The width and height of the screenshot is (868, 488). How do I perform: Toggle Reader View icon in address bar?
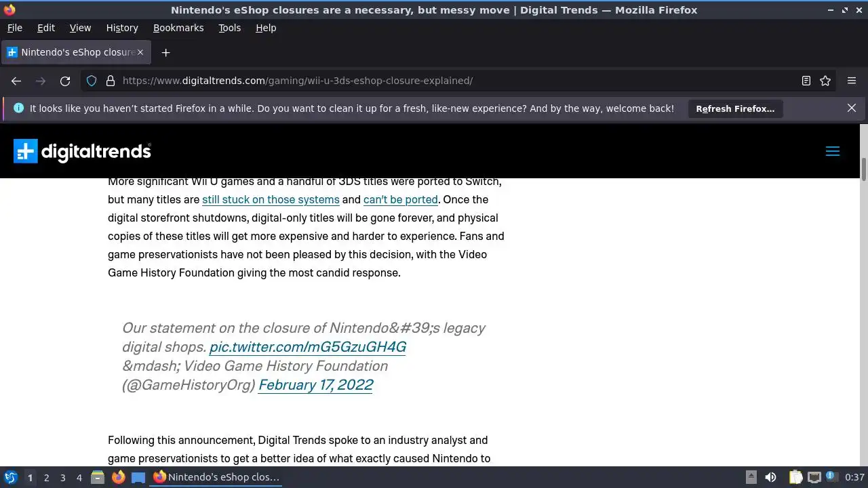pyautogui.click(x=806, y=81)
